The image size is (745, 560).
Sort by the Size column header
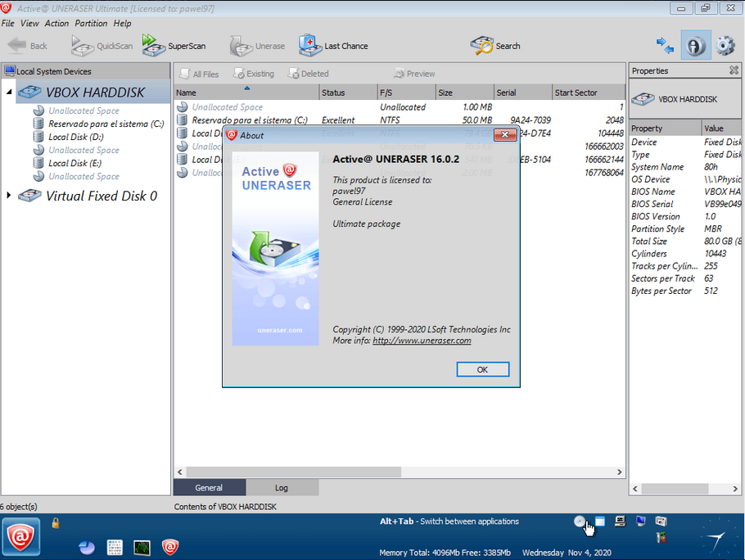pyautogui.click(x=465, y=93)
